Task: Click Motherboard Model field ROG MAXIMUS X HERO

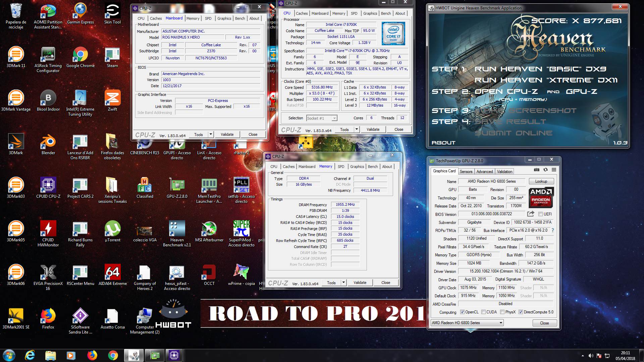Action: tap(193, 37)
